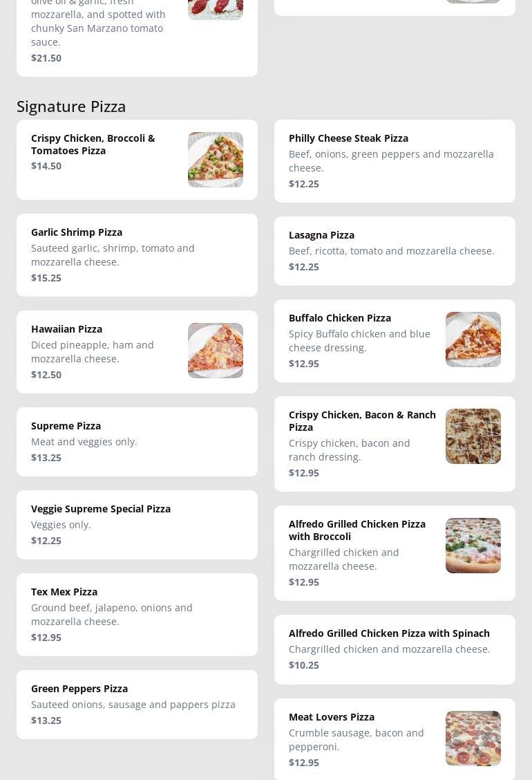Click the Hawaiian Pizza slice photo
This screenshot has width=532, height=780.
(216, 351)
